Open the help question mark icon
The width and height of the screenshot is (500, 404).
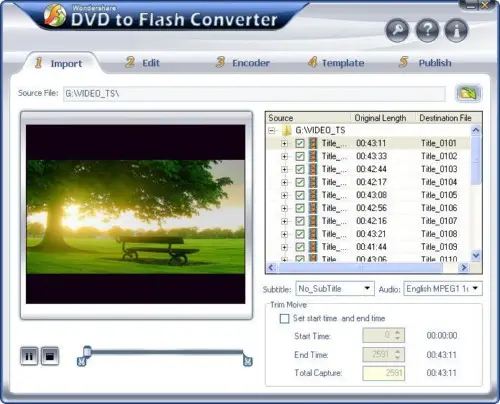click(x=427, y=31)
